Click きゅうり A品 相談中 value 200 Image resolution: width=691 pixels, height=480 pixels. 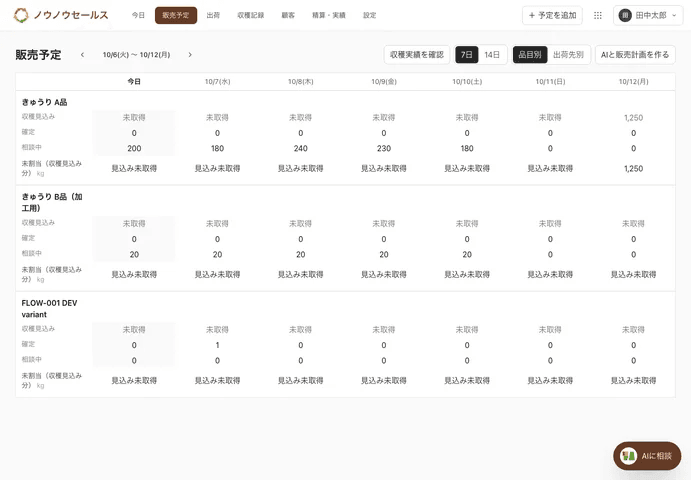(x=134, y=149)
